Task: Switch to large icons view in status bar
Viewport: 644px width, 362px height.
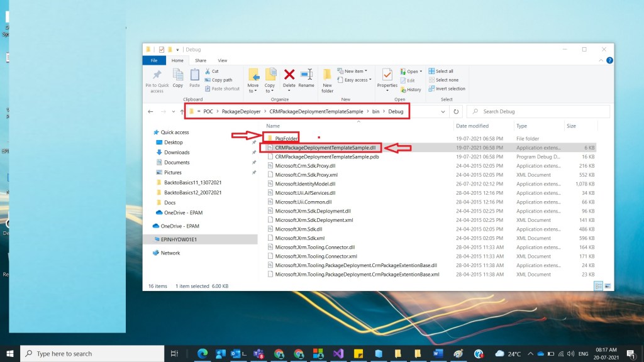Action: click(x=607, y=286)
